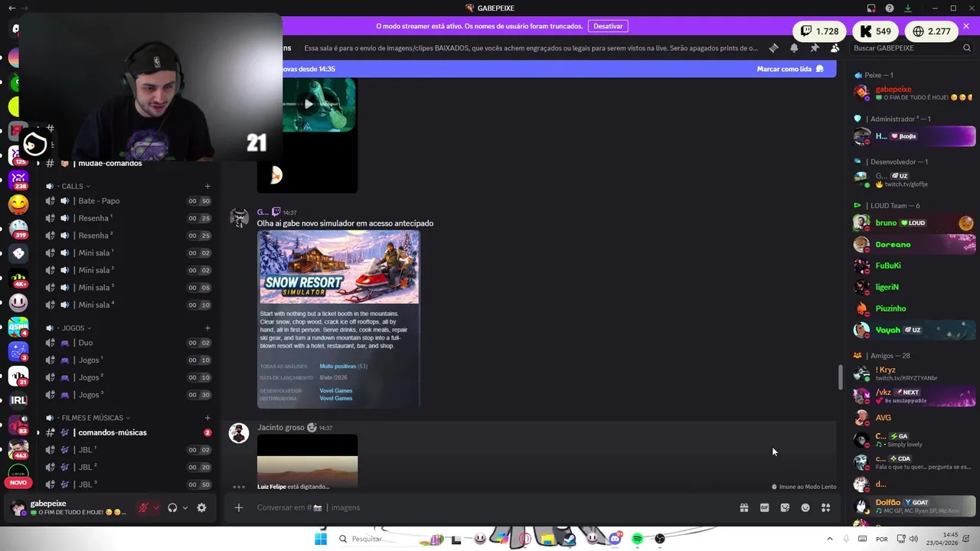
Task: Create channel in JOGOS with plus icon
Action: coord(207,328)
